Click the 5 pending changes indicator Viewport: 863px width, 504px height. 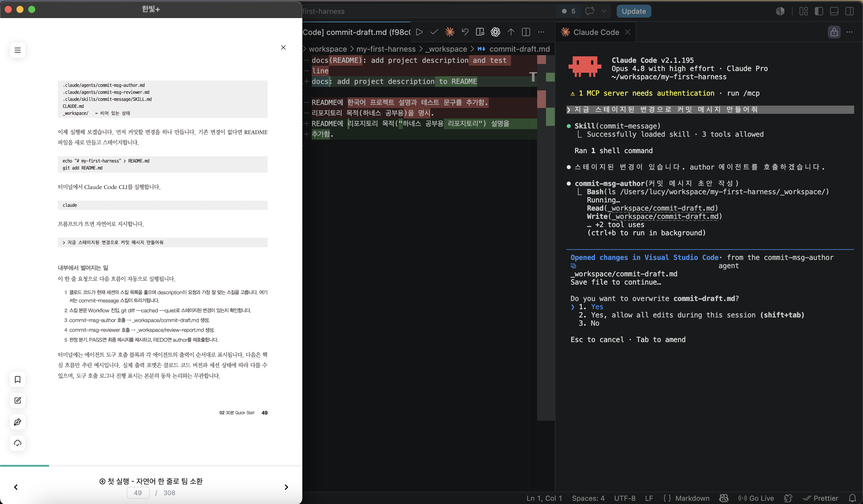coord(569,11)
